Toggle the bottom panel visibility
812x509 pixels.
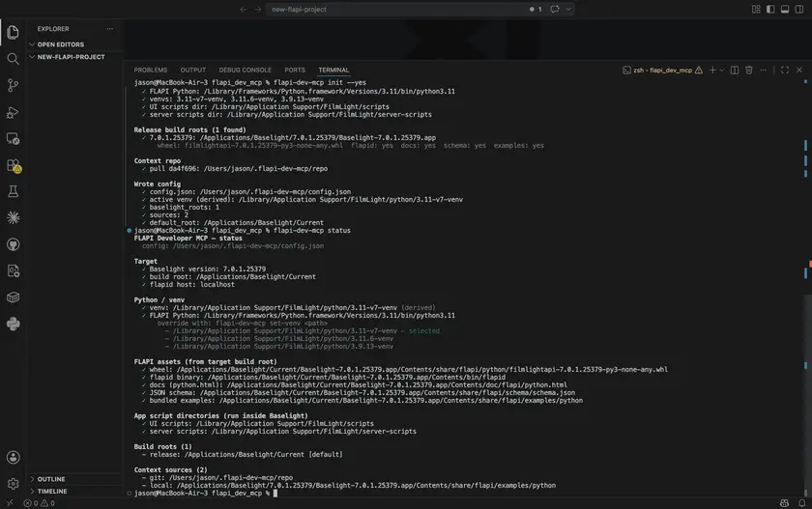(785, 10)
